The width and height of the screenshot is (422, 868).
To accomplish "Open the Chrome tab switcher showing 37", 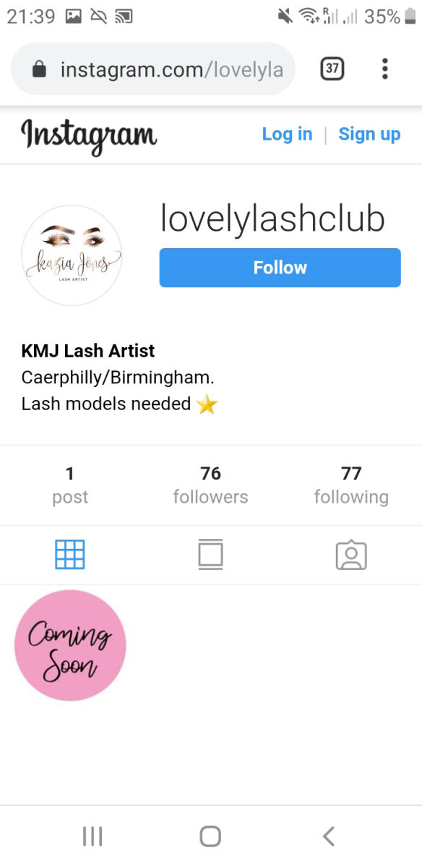I will 332,69.
